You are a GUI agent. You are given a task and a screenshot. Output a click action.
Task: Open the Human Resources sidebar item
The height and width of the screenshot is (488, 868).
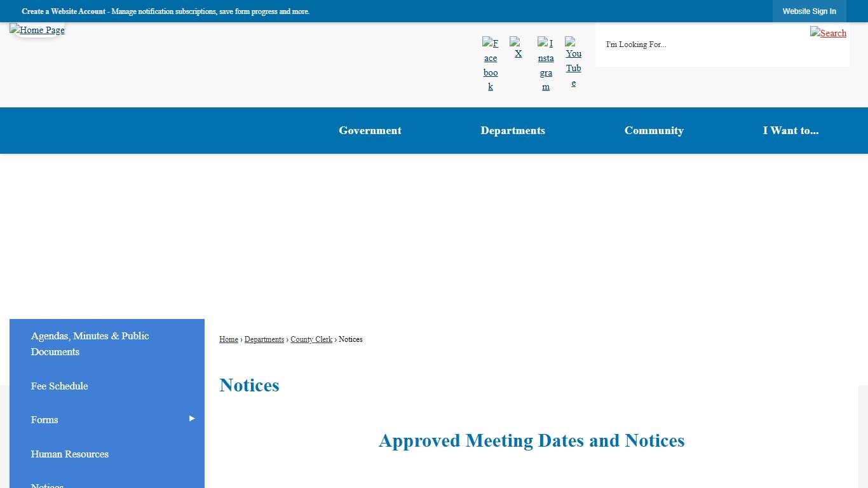[x=69, y=454]
